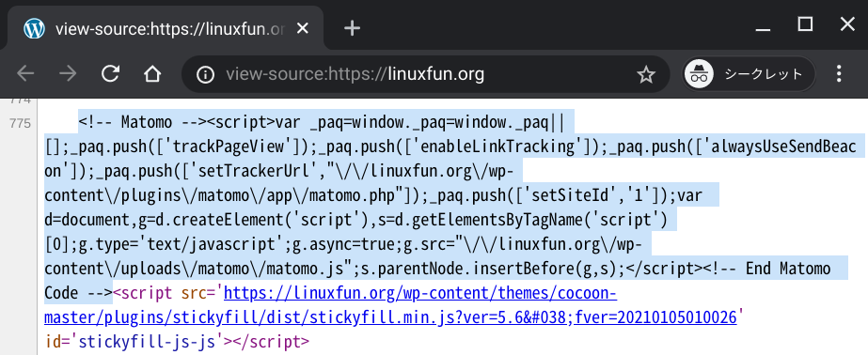Click the 'End Matomo' comment text
The image size is (868, 355).
[788, 269]
